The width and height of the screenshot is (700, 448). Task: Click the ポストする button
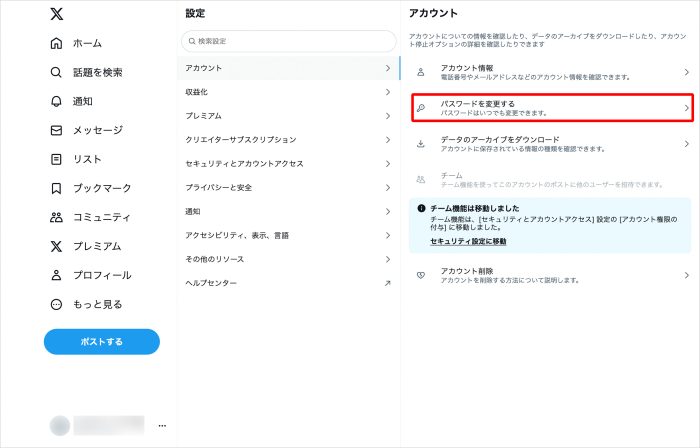coord(101,341)
